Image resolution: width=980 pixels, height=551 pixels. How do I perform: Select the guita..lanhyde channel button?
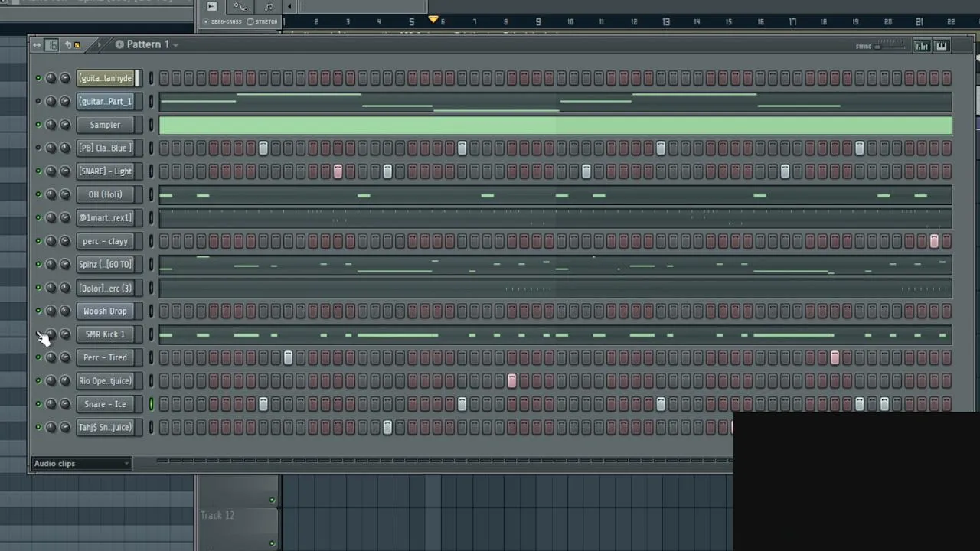click(x=106, y=78)
